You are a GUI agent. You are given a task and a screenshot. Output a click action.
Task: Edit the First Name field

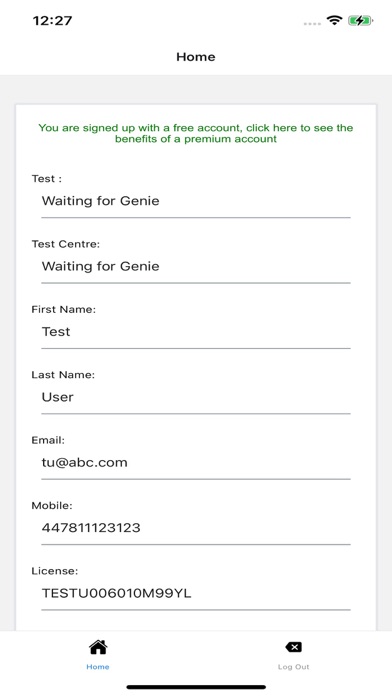pos(196,332)
